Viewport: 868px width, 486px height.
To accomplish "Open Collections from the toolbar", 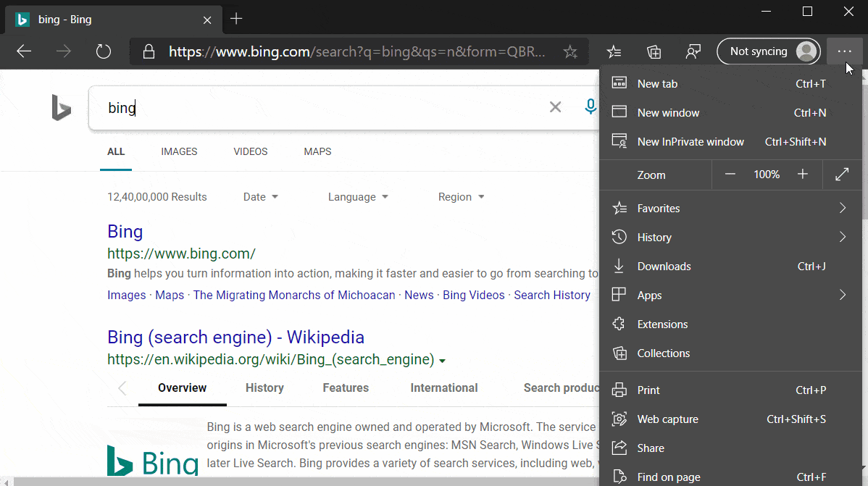I will click(x=654, y=51).
